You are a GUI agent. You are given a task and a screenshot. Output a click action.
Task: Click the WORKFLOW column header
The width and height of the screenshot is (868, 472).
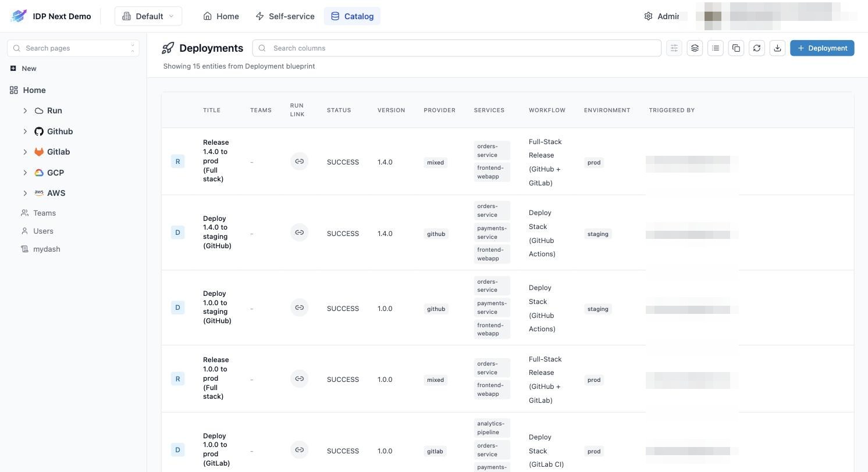click(x=547, y=110)
